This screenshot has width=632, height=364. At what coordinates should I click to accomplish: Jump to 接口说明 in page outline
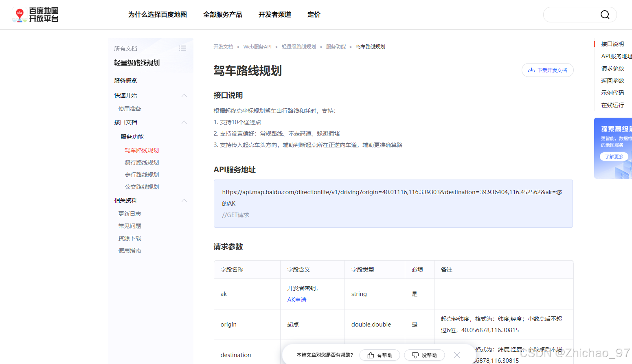pyautogui.click(x=612, y=44)
